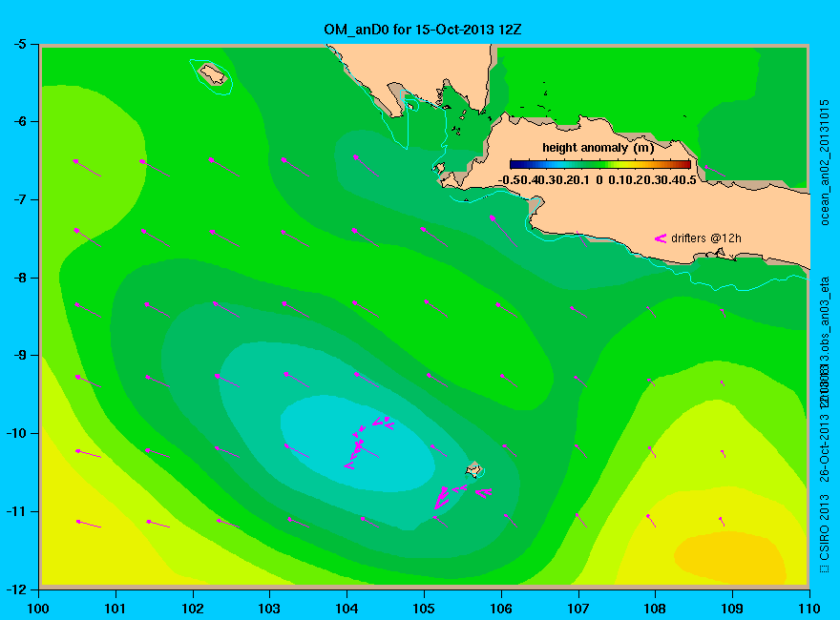
Task: Click the x-axis tick label 105
Action: tap(424, 609)
